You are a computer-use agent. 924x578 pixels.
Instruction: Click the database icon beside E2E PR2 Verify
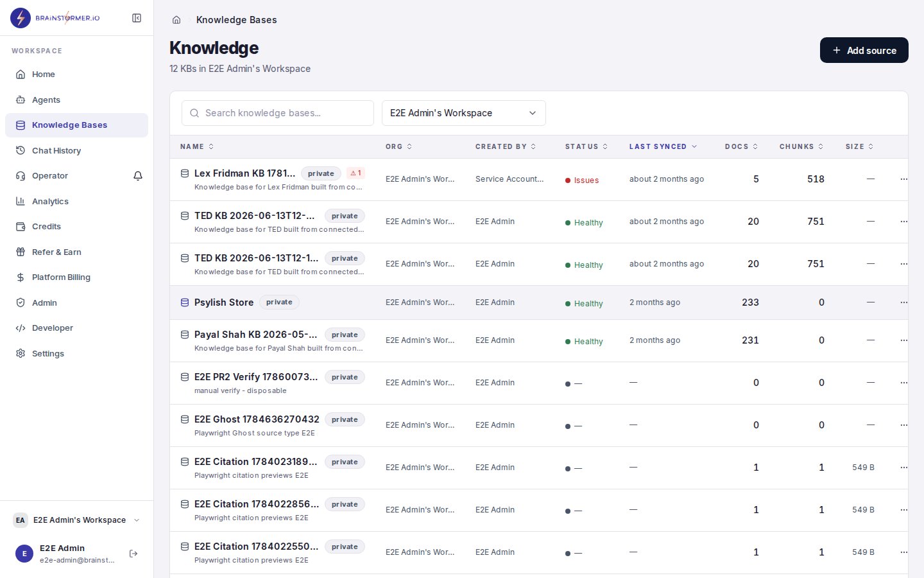185,377
